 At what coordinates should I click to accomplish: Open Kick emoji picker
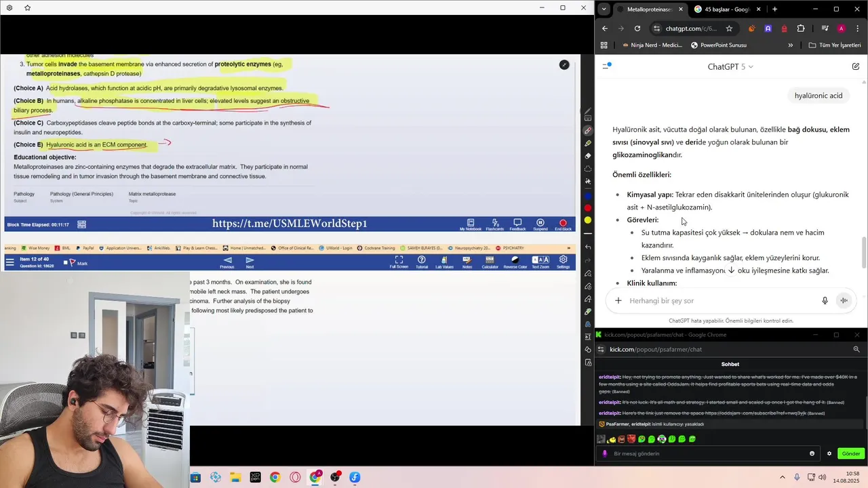pos(812,453)
